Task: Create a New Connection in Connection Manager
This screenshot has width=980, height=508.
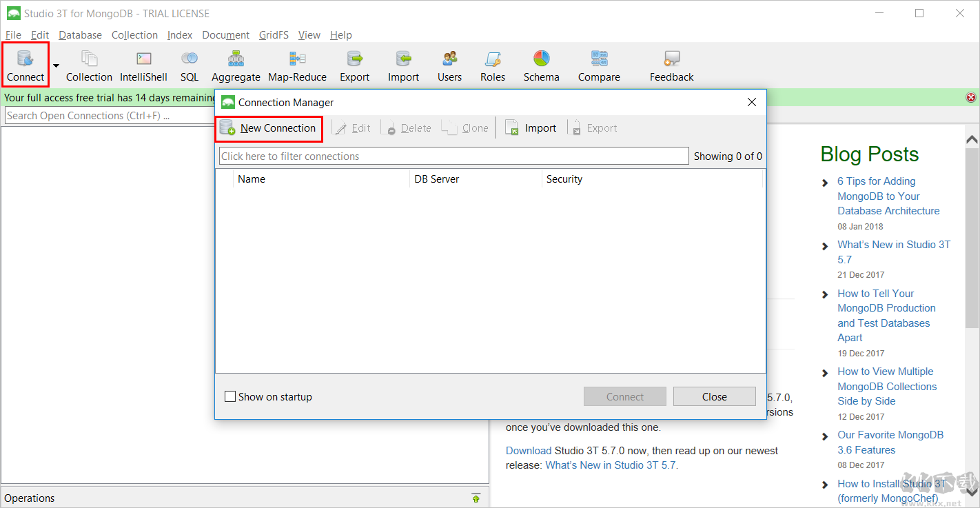Action: pyautogui.click(x=269, y=128)
